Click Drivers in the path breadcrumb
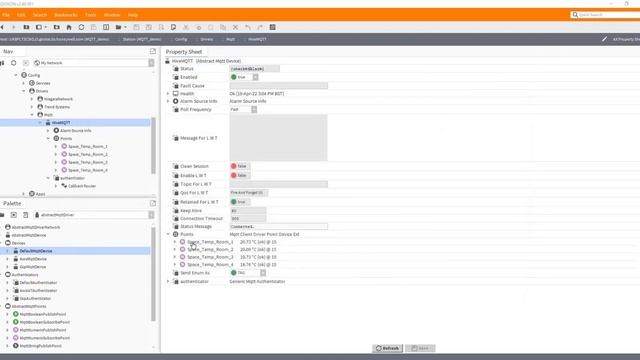Image resolution: width=640 pixels, height=360 pixels. [x=207, y=39]
